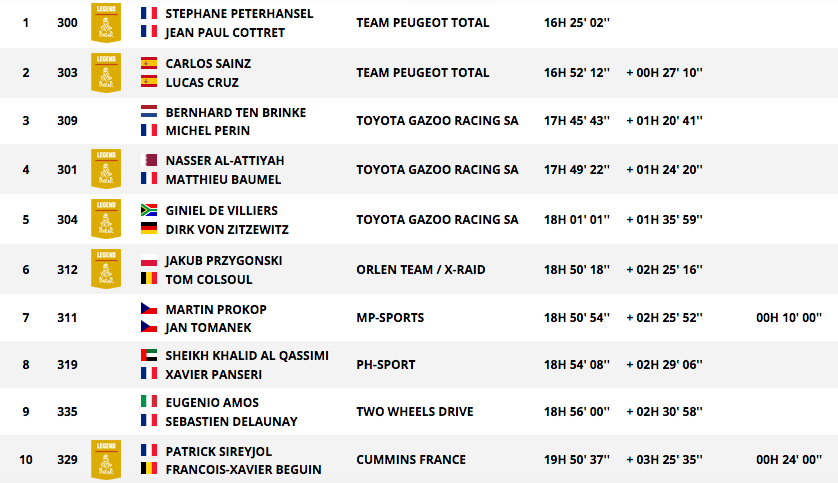Select Carlos Sainz driver name
Screen dimensions: 838x483
click(208, 64)
